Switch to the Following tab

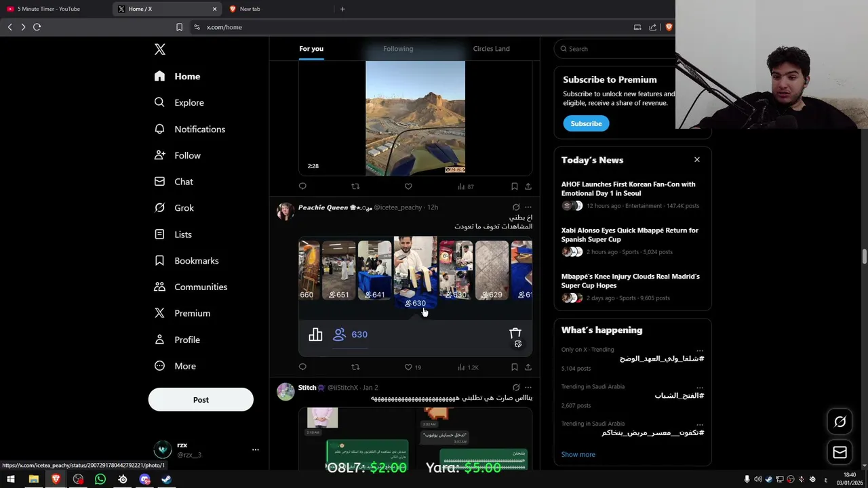[398, 49]
